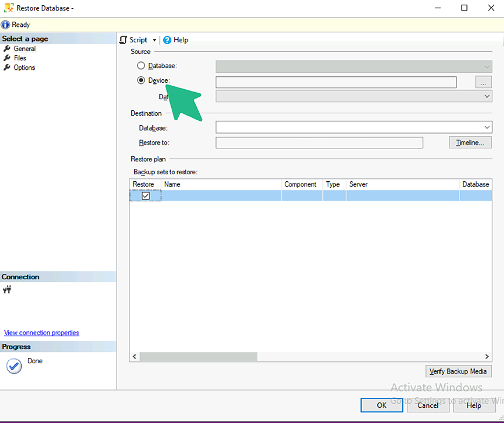
Task: Click the server connection icon
Action: point(8,289)
